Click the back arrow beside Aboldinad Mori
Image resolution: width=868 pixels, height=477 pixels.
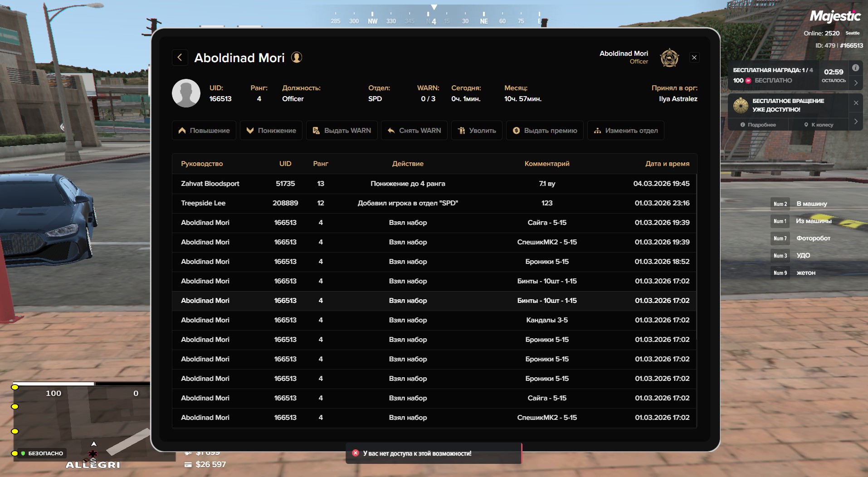pos(180,58)
